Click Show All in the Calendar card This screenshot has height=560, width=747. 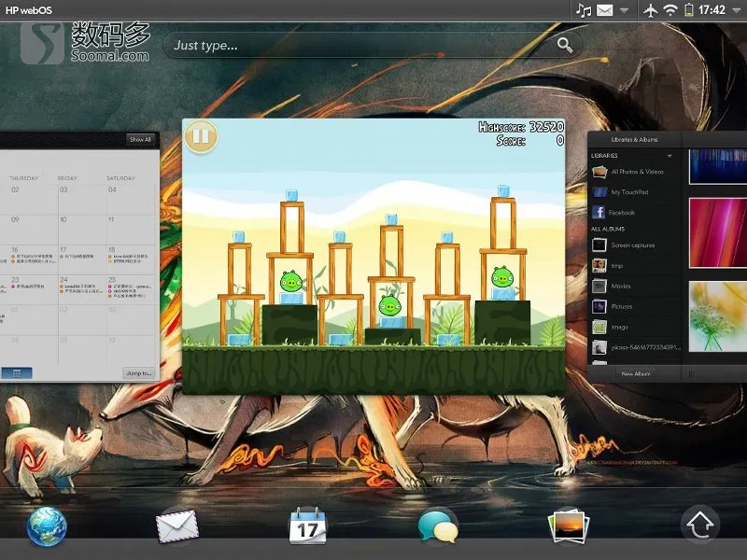[x=140, y=139]
